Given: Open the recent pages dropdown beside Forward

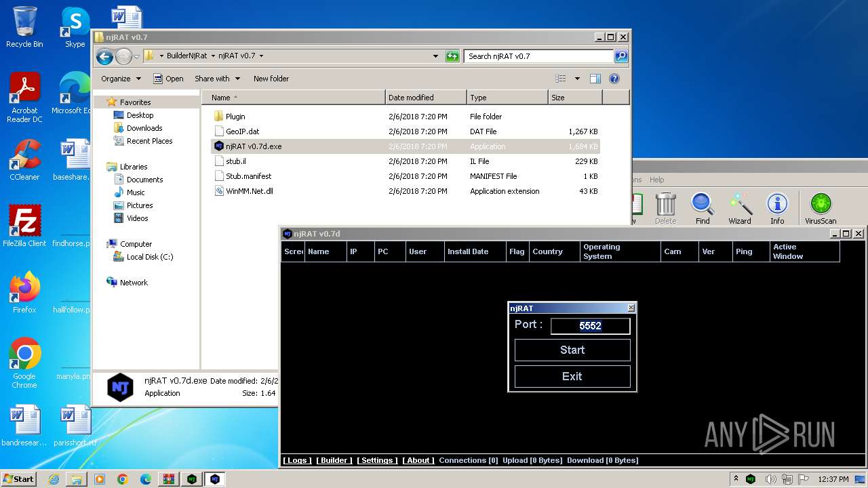Looking at the screenshot, I should coord(137,56).
